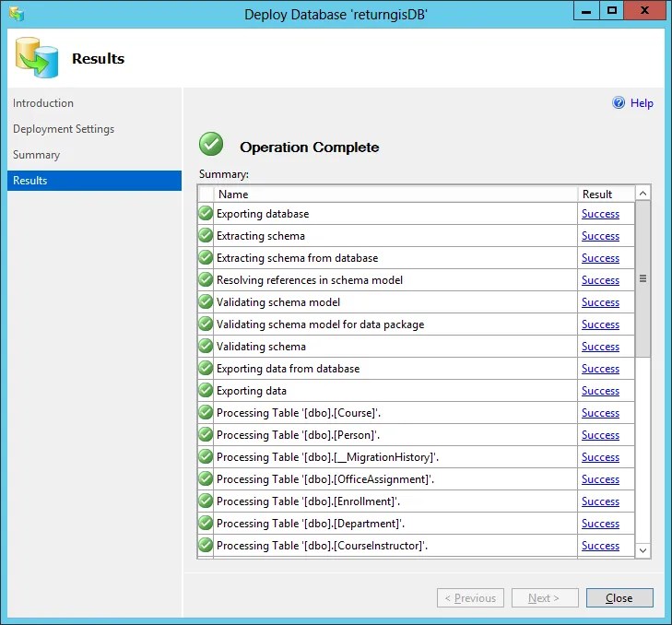672x625 pixels.
Task: Click the Close button
Action: click(x=619, y=597)
